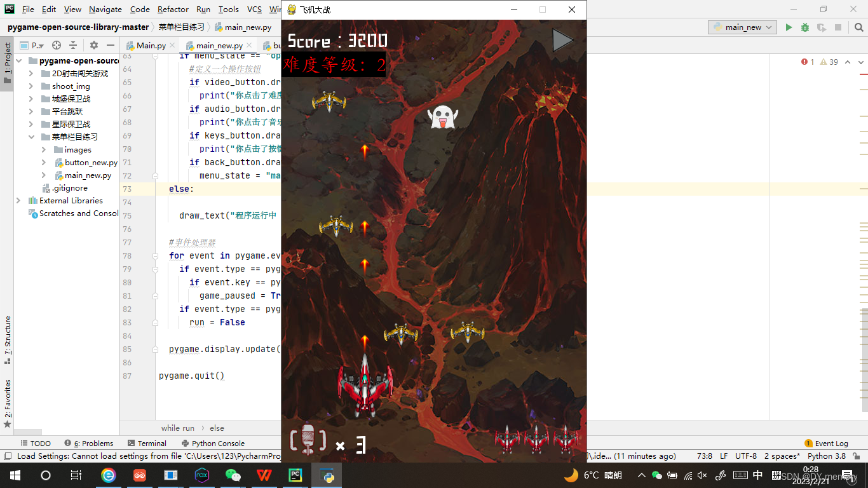Screen dimensions: 868x488
Task: Click the red player fighter ship
Action: (365, 386)
